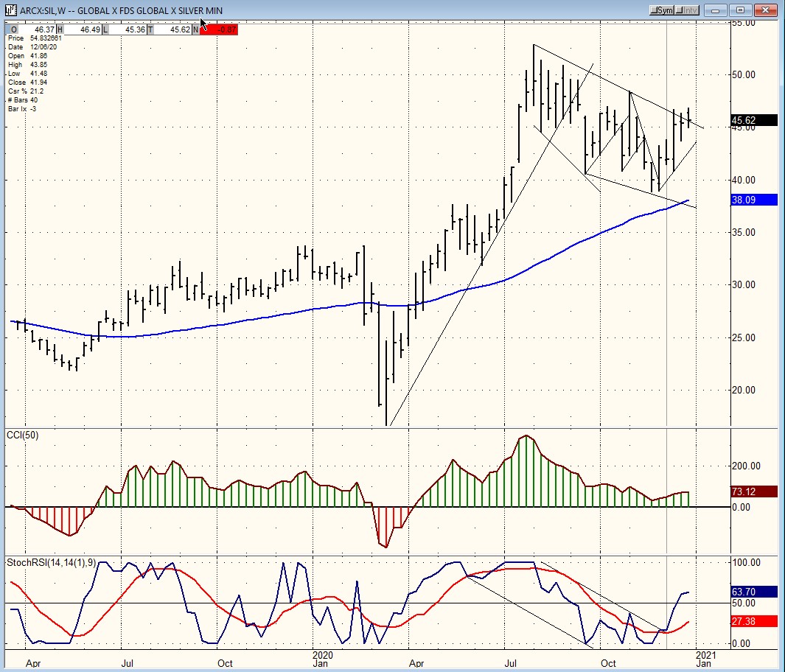This screenshot has width=785, height=672.
Task: Maximize the SIL chart window
Action: point(741,10)
